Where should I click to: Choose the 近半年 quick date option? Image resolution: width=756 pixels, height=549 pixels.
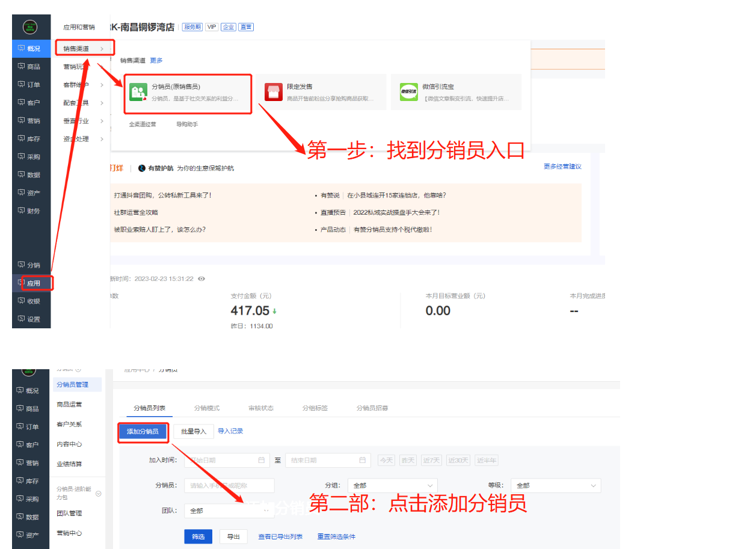point(486,461)
